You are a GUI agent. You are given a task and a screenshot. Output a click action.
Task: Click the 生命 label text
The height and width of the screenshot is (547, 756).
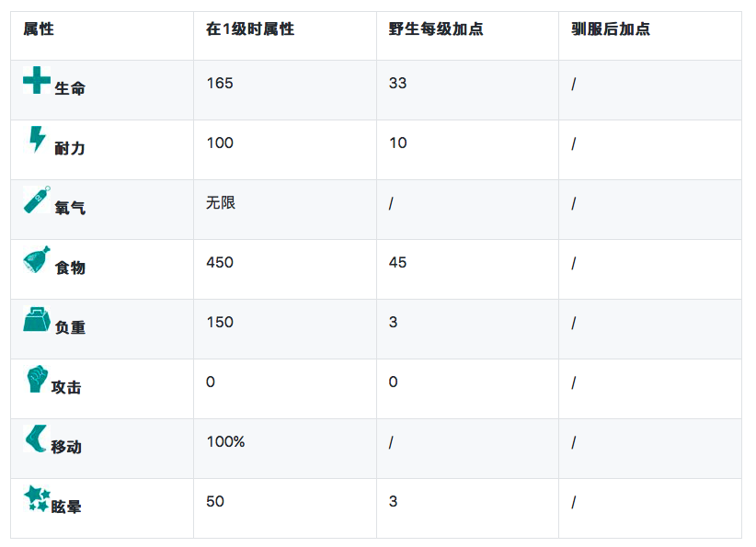click(x=70, y=89)
